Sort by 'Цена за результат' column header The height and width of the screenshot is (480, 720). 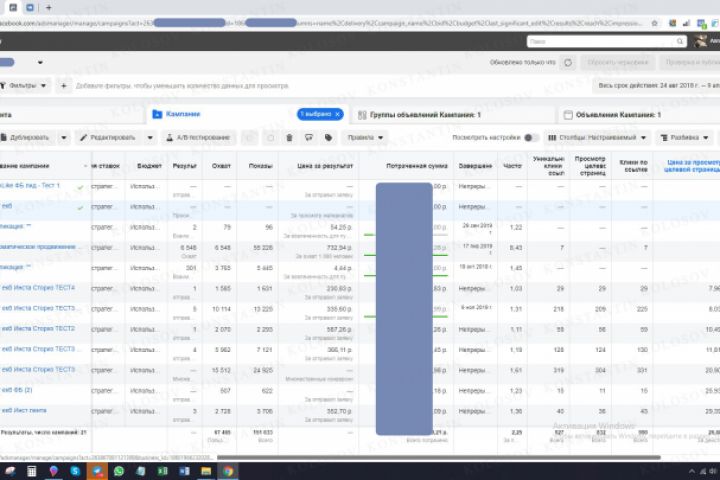325,166
